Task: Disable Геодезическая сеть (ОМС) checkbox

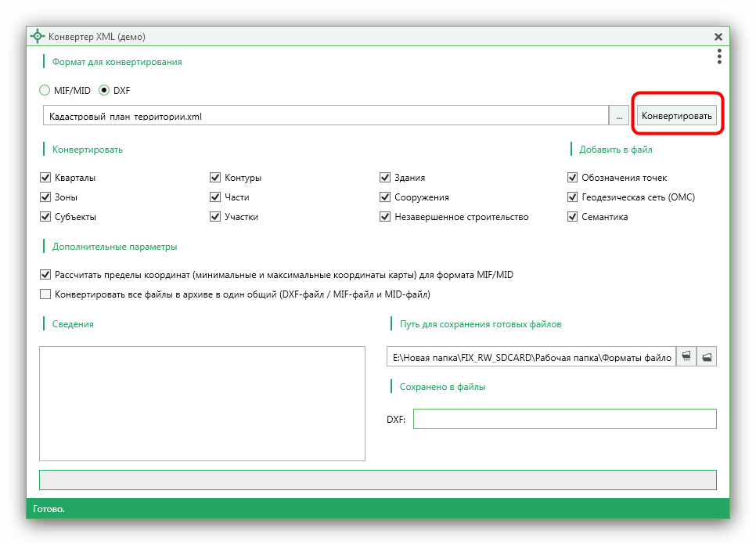Action: 572,197
